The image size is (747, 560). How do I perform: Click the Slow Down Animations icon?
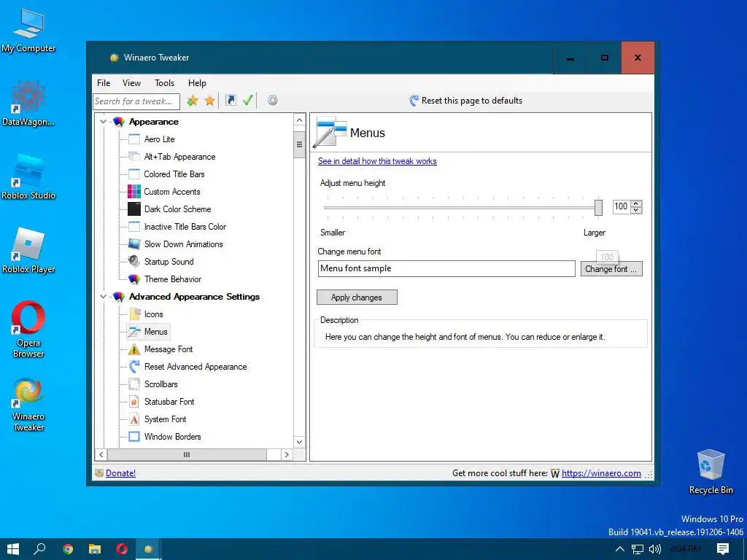click(x=134, y=244)
